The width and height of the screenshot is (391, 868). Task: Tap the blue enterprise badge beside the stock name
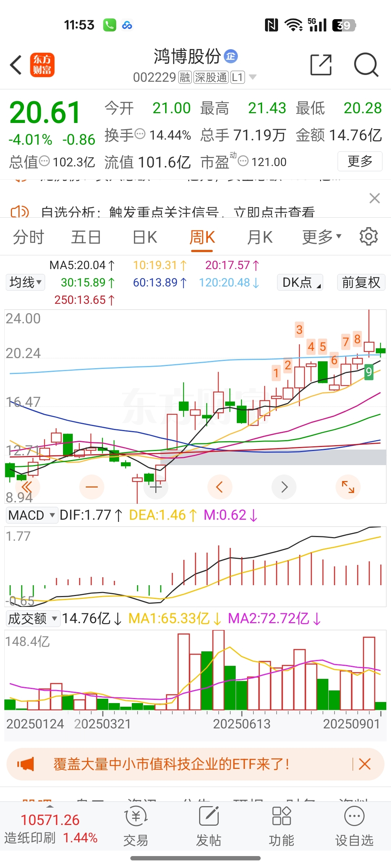tap(231, 56)
